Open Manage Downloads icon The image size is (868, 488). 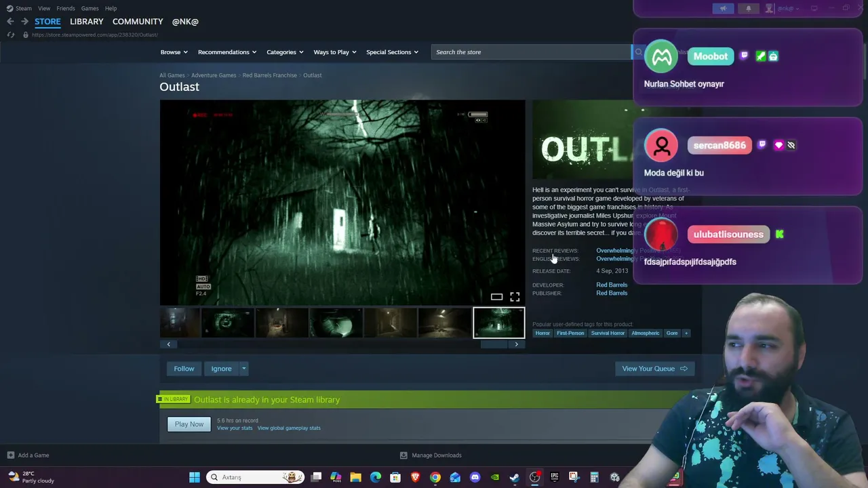[x=403, y=455]
